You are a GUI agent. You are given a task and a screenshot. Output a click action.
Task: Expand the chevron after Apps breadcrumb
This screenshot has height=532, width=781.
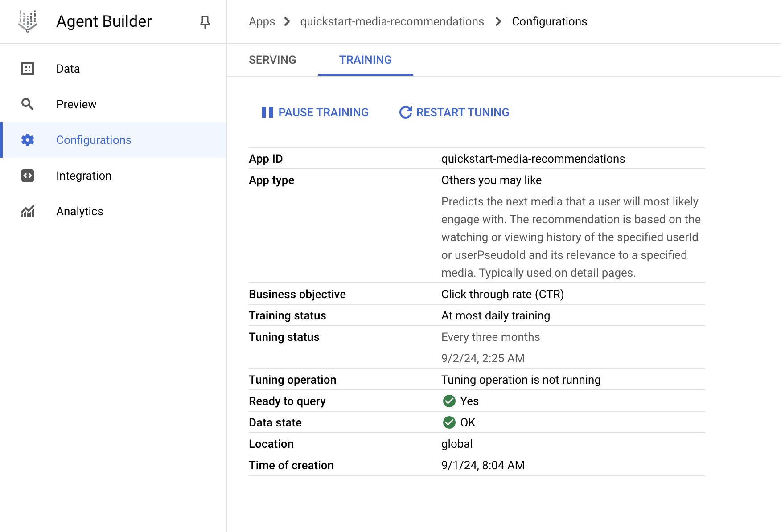pyautogui.click(x=287, y=21)
